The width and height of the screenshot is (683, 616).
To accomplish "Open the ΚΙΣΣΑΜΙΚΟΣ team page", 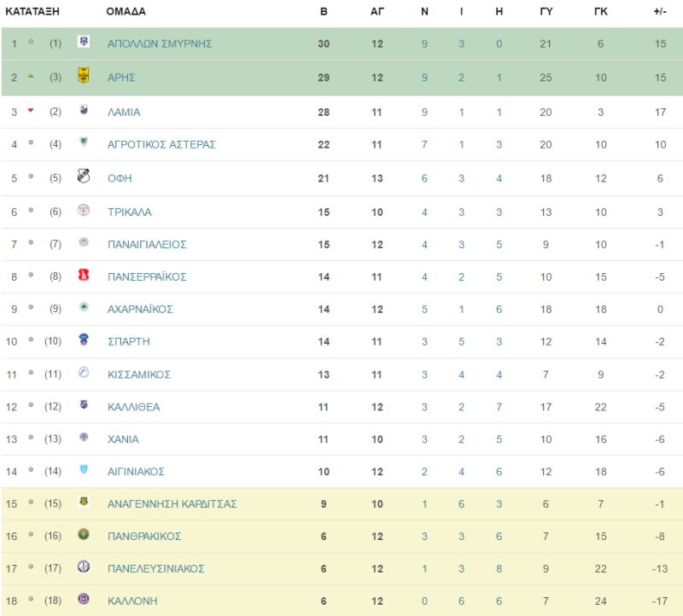I will [139, 375].
